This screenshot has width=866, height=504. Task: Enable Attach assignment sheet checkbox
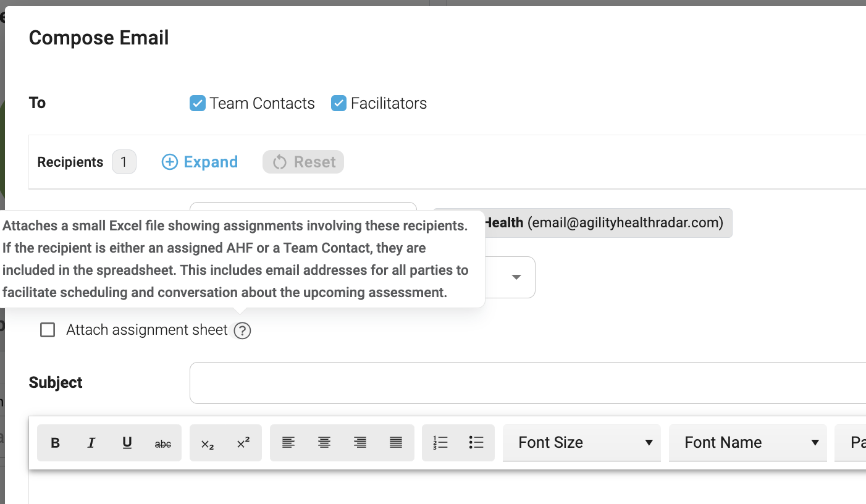click(48, 330)
